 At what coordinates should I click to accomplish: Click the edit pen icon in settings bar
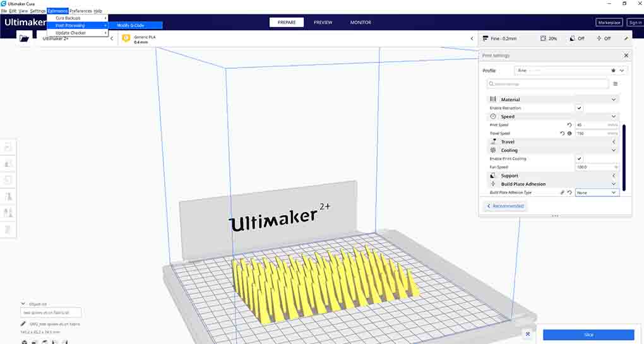tap(626, 38)
